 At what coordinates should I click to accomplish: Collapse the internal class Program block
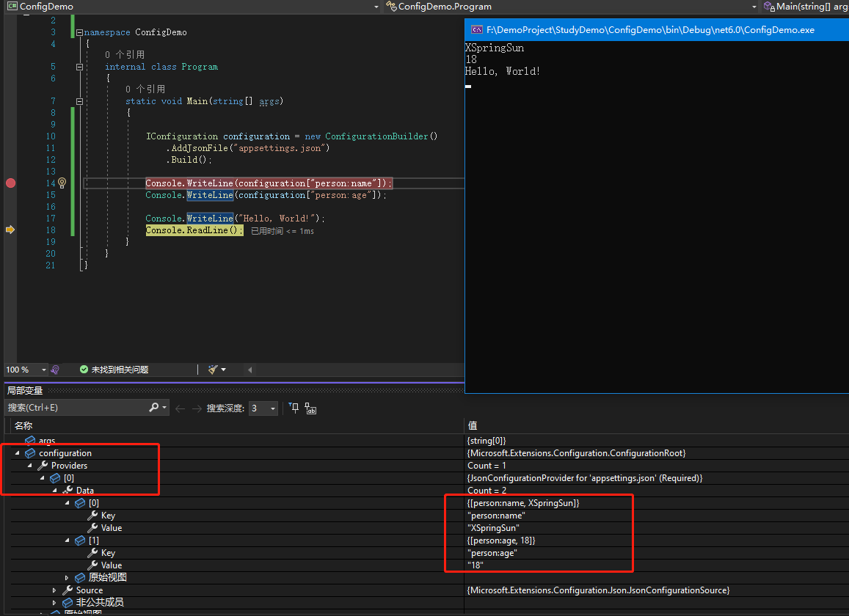pyautogui.click(x=79, y=67)
